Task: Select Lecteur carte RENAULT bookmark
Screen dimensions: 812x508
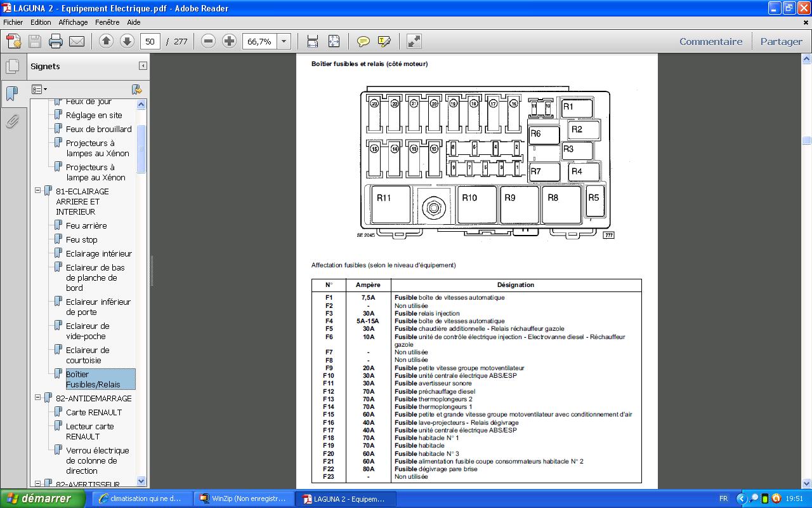Action: (90, 431)
